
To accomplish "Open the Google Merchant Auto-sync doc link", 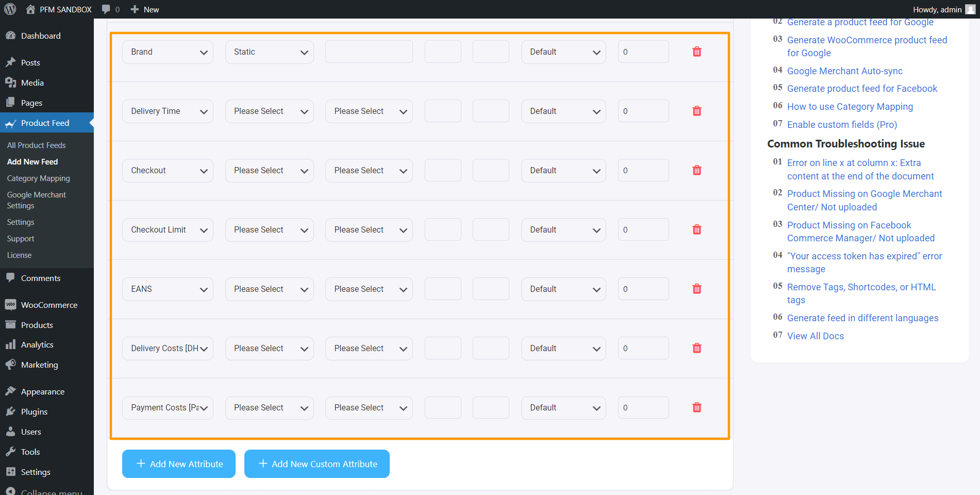I will tap(845, 71).
